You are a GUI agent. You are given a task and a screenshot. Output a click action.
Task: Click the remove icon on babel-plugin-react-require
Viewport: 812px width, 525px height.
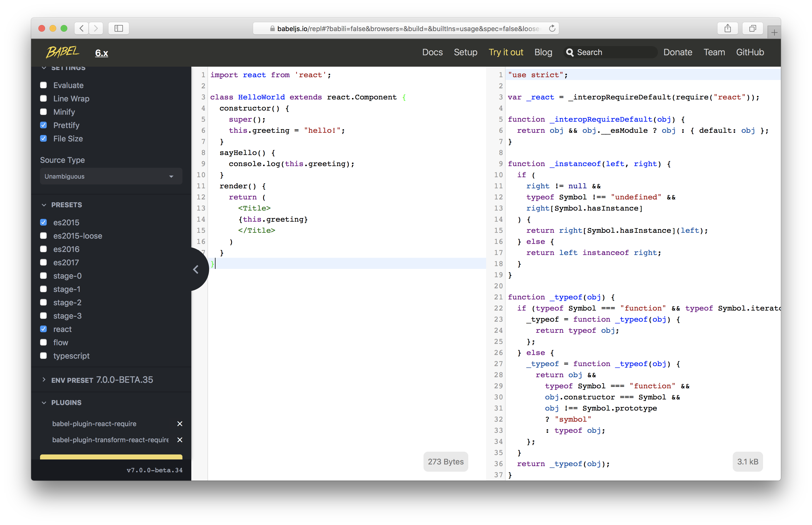(x=182, y=424)
